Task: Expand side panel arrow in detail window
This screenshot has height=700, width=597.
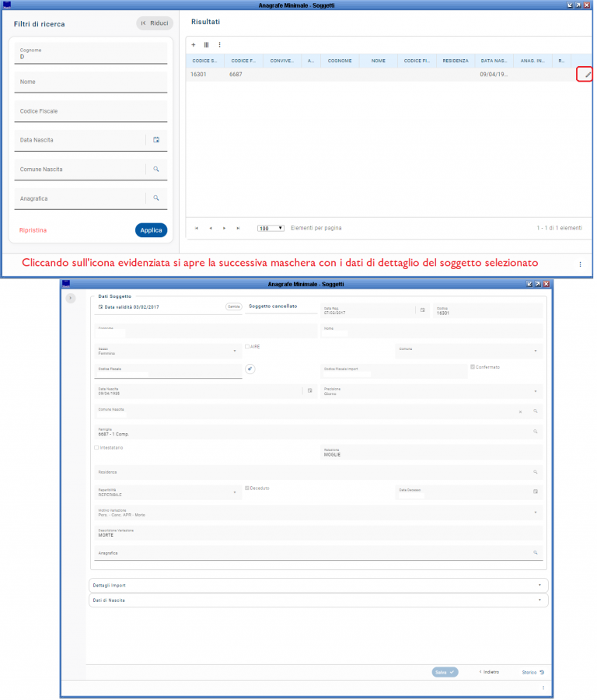Action: (x=71, y=299)
